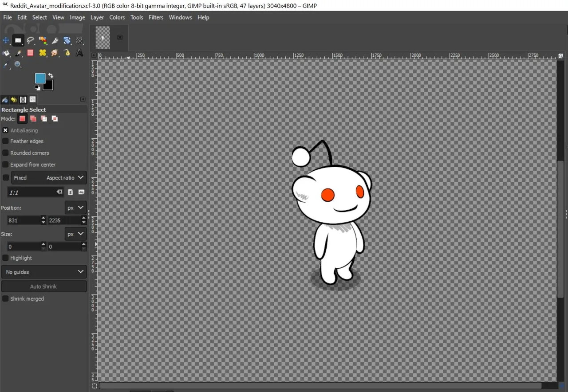Open the Select menu
This screenshot has width=568, height=392.
39,17
